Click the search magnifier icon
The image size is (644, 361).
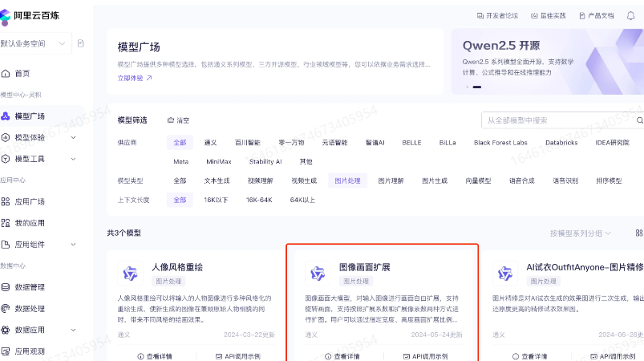639,120
